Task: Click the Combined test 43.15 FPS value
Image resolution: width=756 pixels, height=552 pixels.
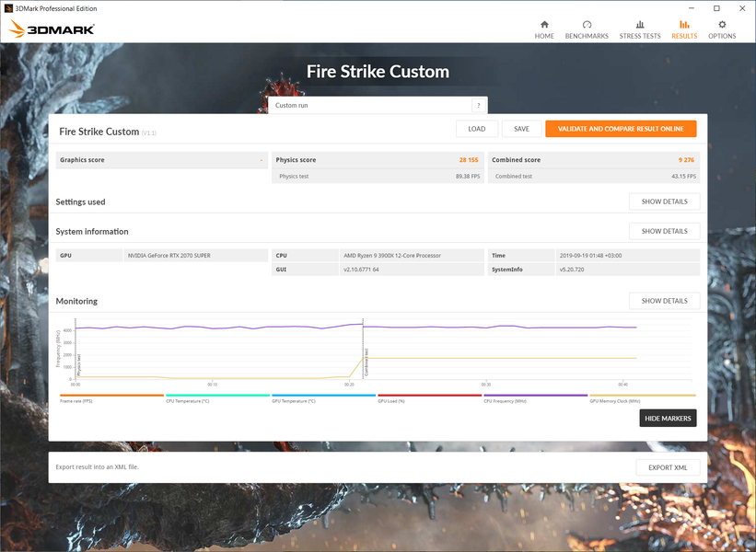Action: [683, 177]
